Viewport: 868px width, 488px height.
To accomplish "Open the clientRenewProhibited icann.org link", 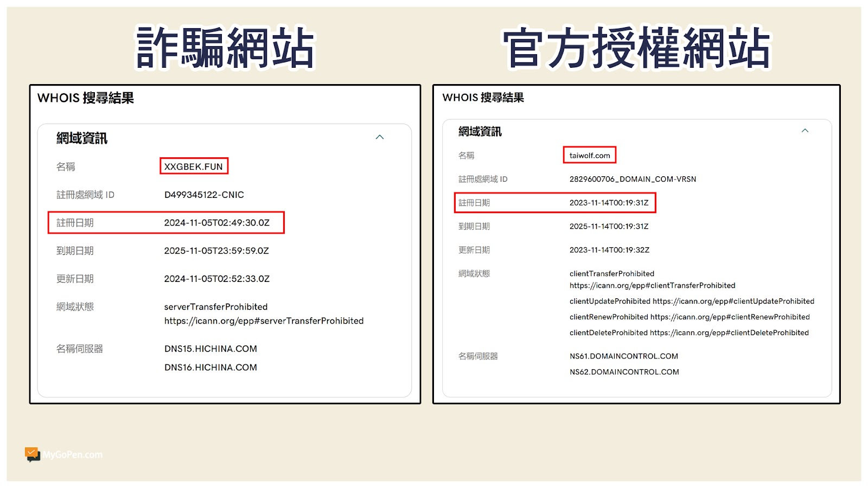I will 730,317.
